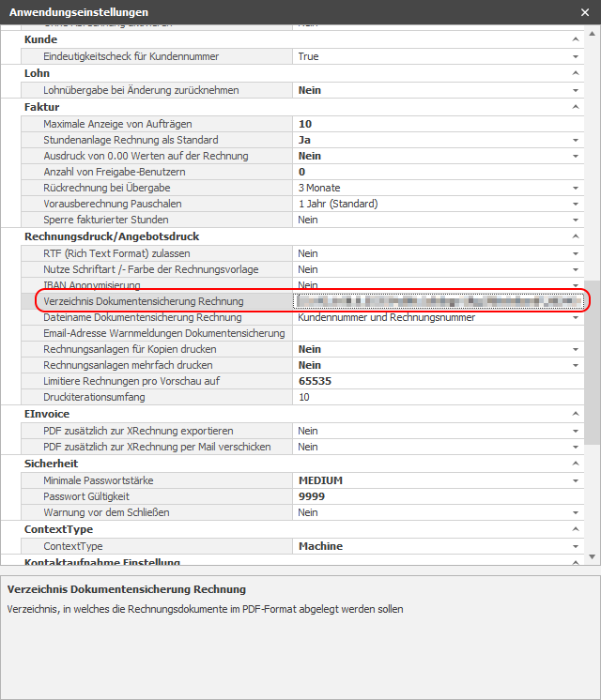
Task: Select Rückrechnung bei Übergabe row label
Action: [107, 188]
